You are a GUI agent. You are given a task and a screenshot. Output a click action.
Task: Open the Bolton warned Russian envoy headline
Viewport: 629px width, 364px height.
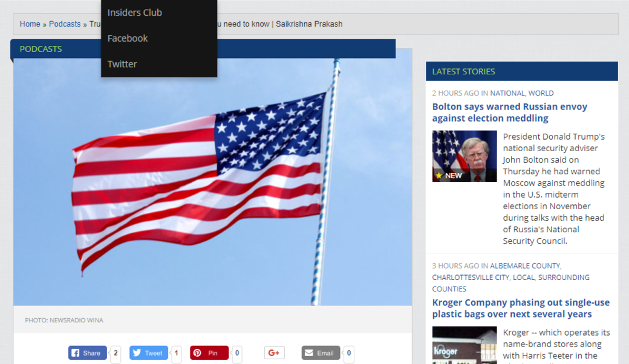pyautogui.click(x=509, y=112)
